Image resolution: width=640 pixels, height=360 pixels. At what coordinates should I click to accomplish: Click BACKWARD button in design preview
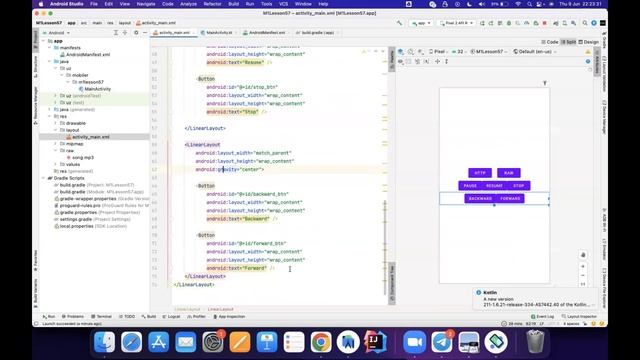click(x=480, y=199)
